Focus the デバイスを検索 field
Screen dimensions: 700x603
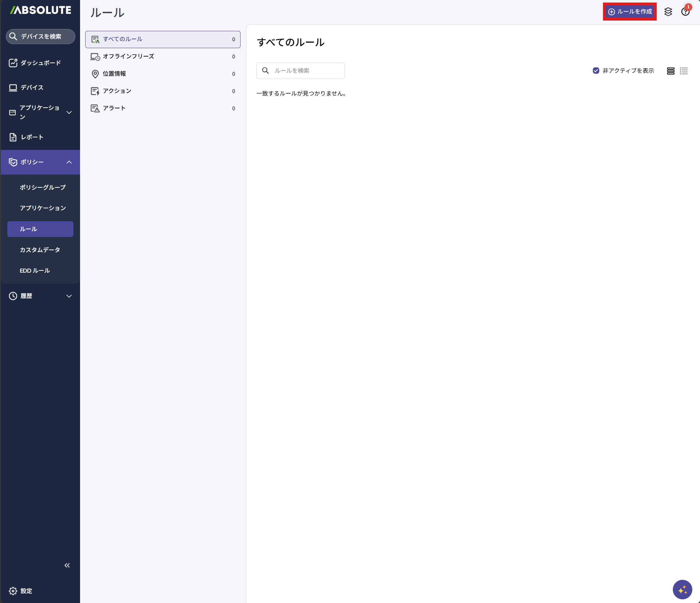coord(40,36)
